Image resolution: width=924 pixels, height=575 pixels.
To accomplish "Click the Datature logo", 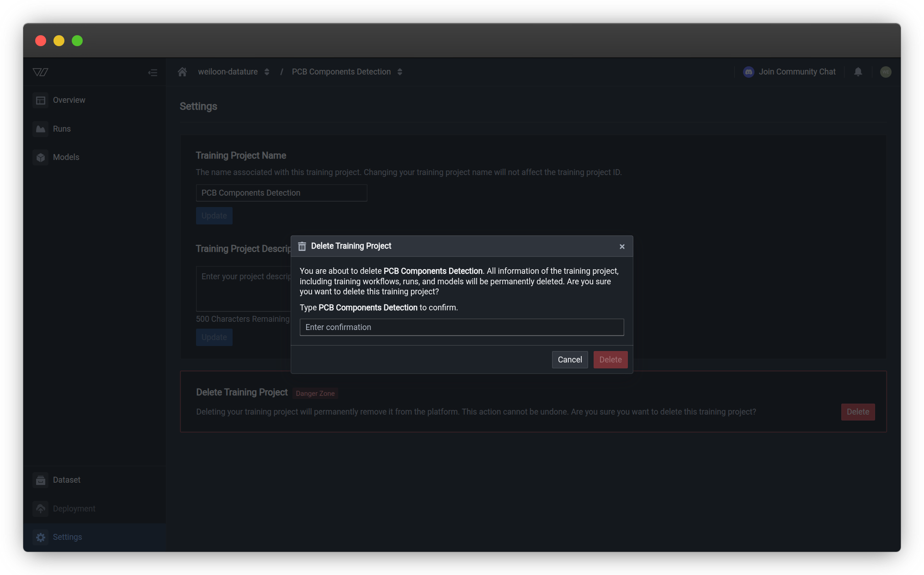I will (41, 72).
